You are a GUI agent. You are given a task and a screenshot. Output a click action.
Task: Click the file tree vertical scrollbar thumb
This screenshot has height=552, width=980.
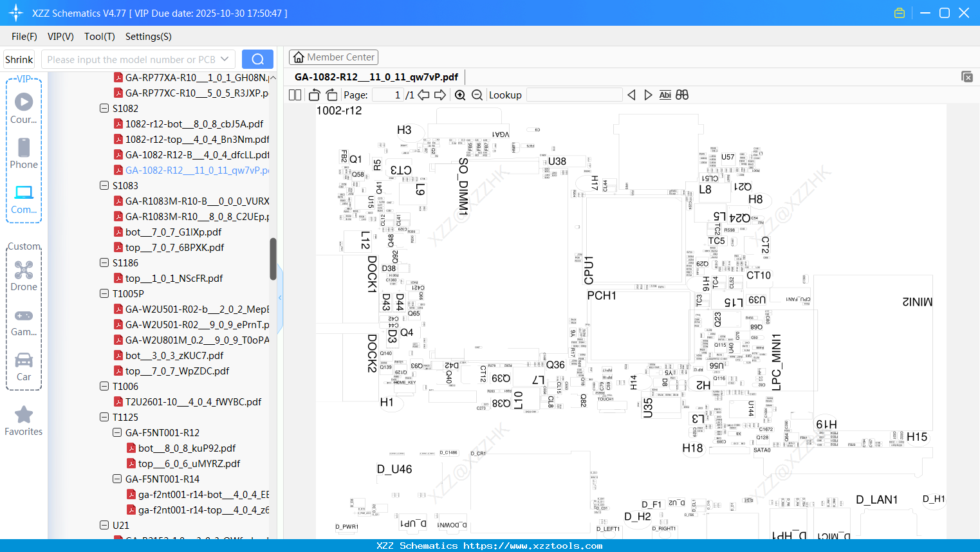273,259
